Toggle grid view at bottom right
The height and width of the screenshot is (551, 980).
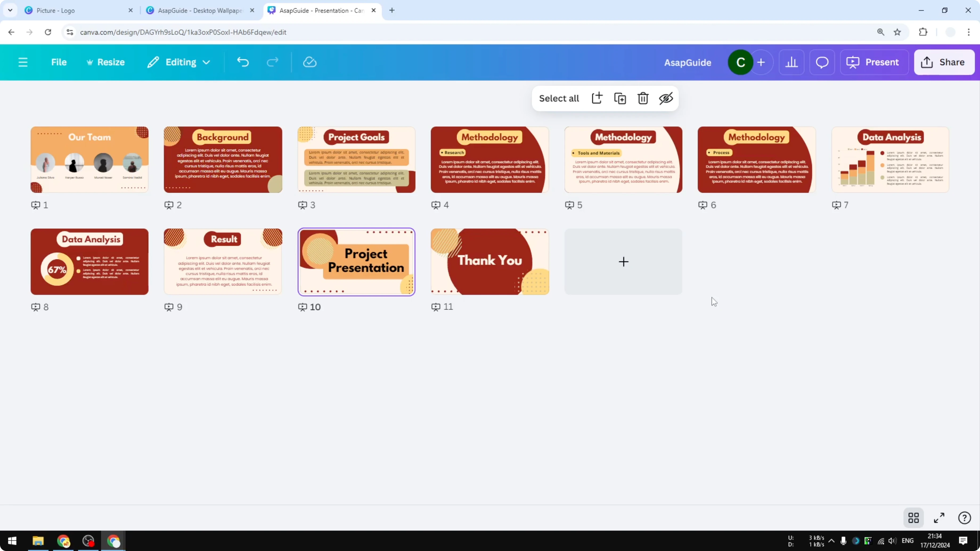(x=914, y=517)
